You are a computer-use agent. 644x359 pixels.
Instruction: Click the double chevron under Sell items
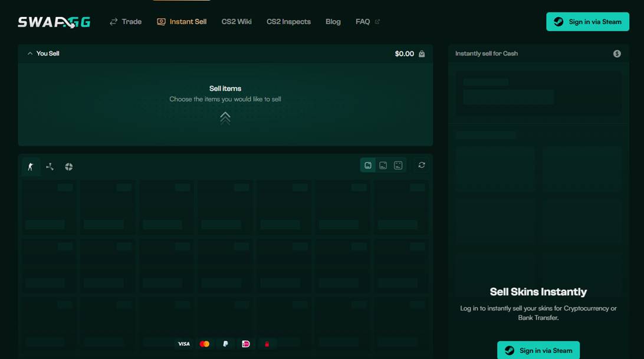coord(225,117)
